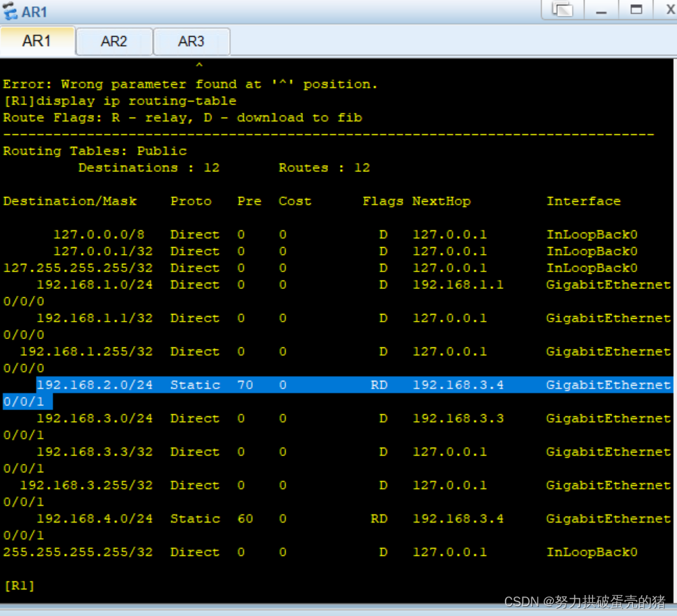677x616 pixels.
Task: Click the Proto column header
Action: 192,201
